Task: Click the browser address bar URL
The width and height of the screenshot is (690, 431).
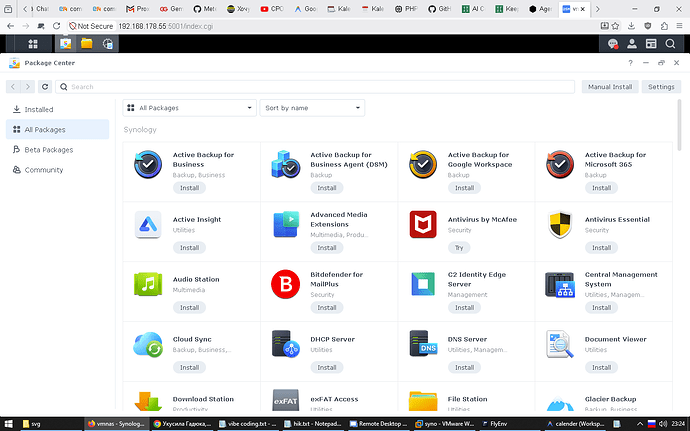Action: point(165,26)
